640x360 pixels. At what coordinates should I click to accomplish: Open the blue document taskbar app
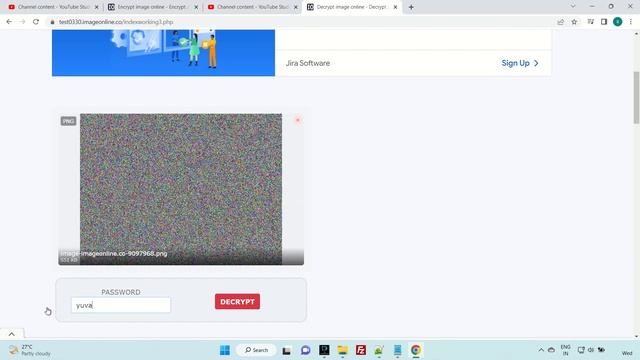(398, 350)
